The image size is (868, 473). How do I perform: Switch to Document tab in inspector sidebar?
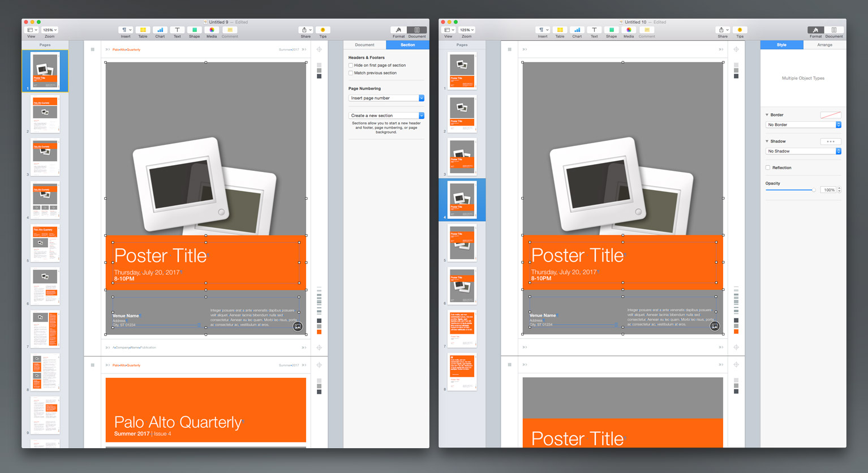pyautogui.click(x=364, y=45)
